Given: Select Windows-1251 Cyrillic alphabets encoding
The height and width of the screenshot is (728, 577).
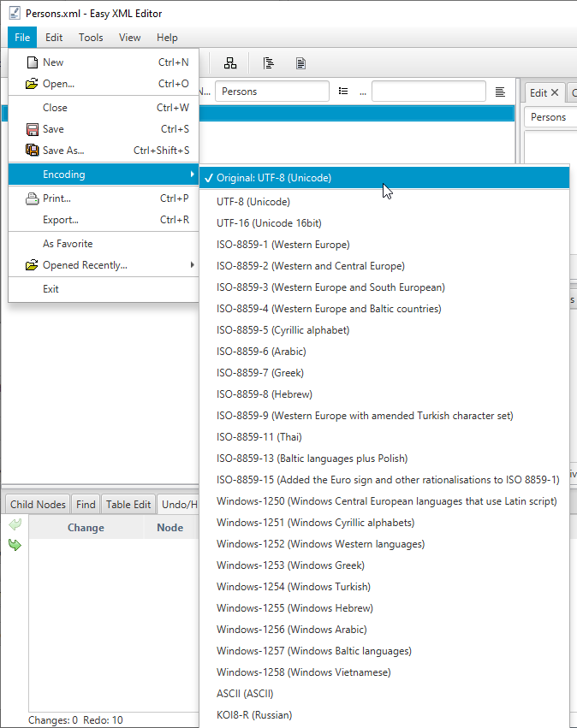Looking at the screenshot, I should point(384,523).
